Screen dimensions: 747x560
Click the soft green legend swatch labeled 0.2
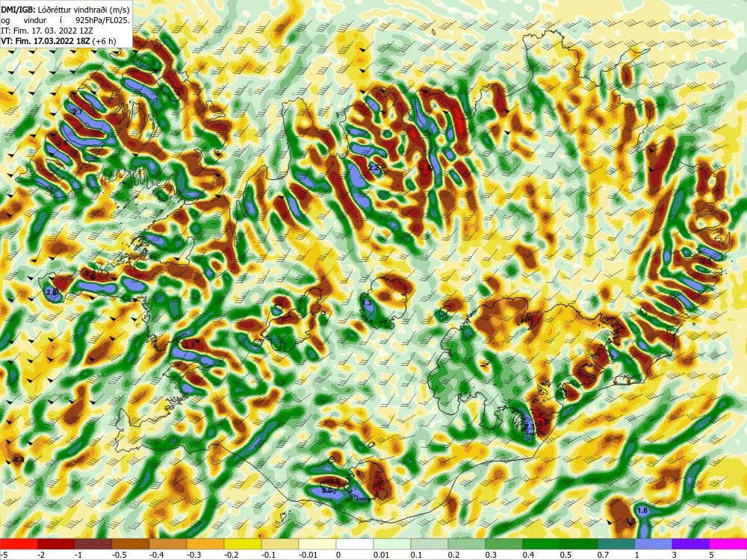(467, 544)
